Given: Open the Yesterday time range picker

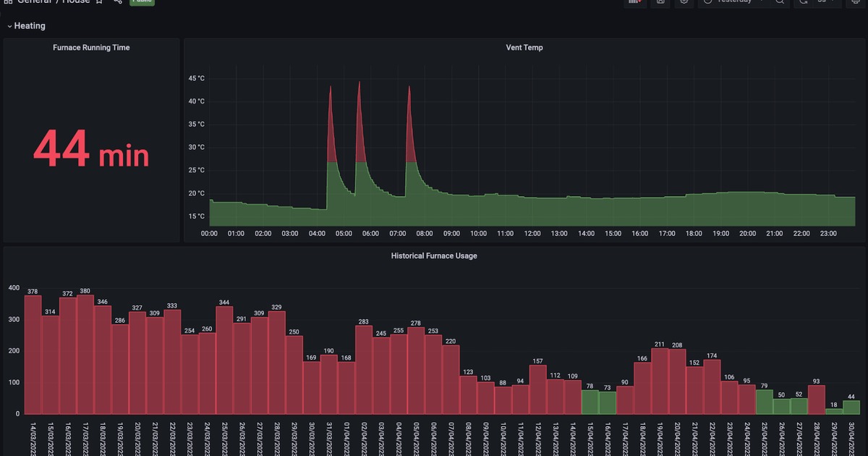Looking at the screenshot, I should 733,2.
